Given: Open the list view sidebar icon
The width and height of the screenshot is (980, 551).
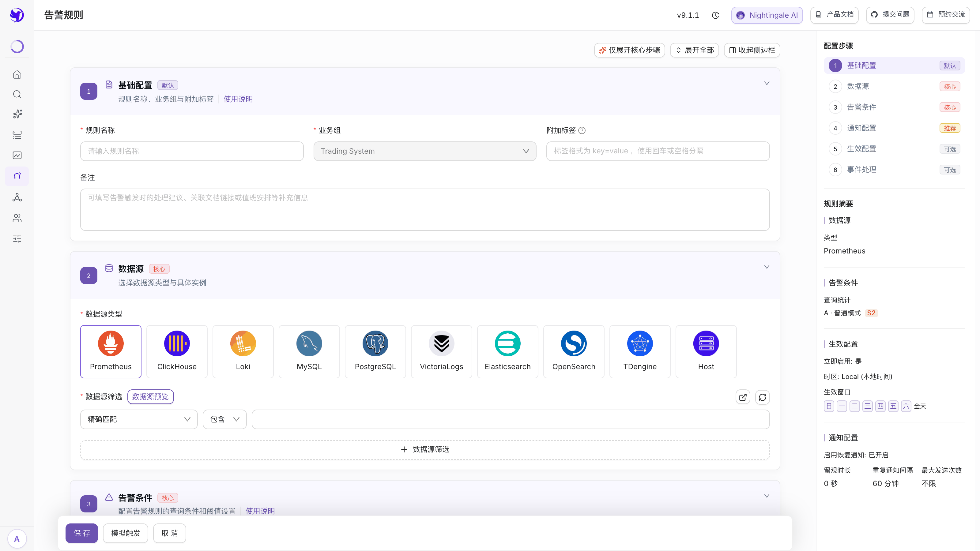Looking at the screenshot, I should pos(17,135).
